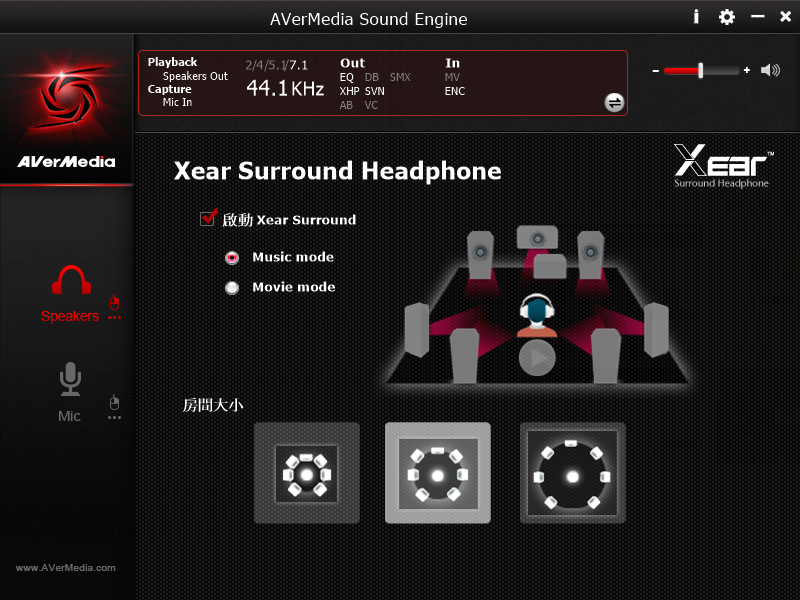Open the Speakers mouse options icon
Image resolution: width=800 pixels, height=600 pixels.
tap(115, 302)
